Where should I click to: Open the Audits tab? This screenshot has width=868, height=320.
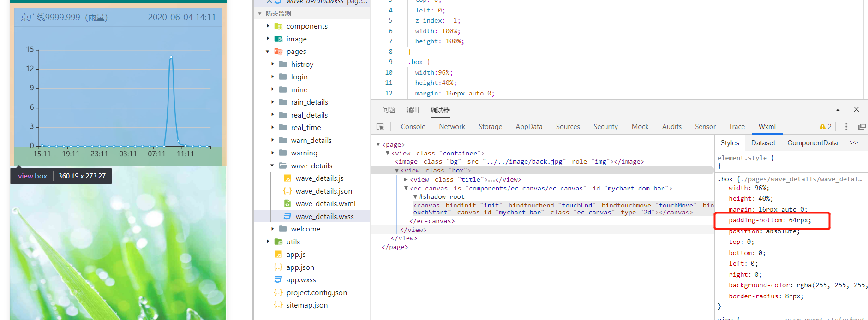tap(671, 127)
